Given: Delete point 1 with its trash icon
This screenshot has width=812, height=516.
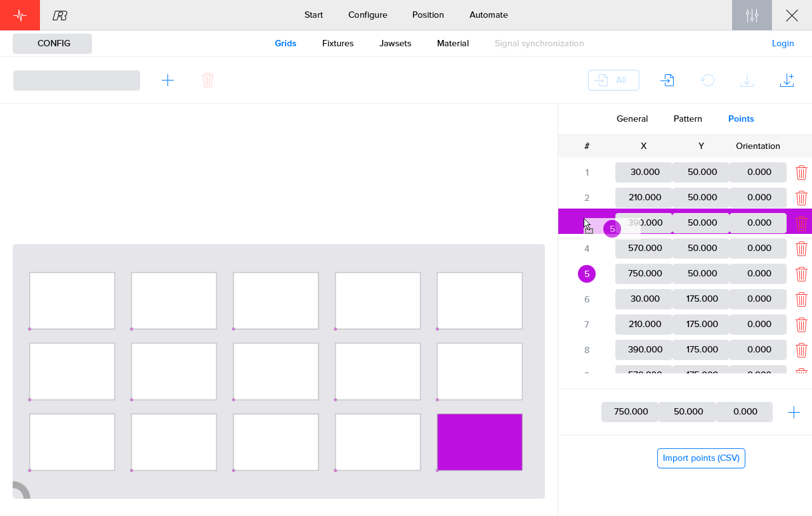Looking at the screenshot, I should (801, 172).
